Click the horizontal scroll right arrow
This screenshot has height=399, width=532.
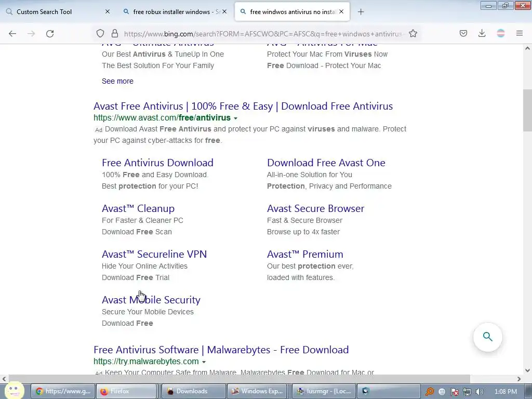(x=519, y=379)
